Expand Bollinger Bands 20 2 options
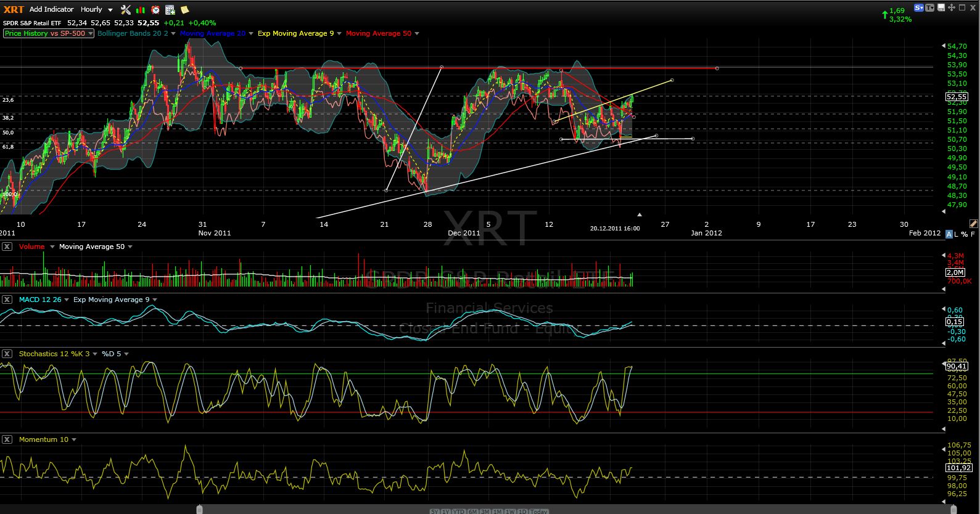This screenshot has height=514, width=980. [173, 33]
